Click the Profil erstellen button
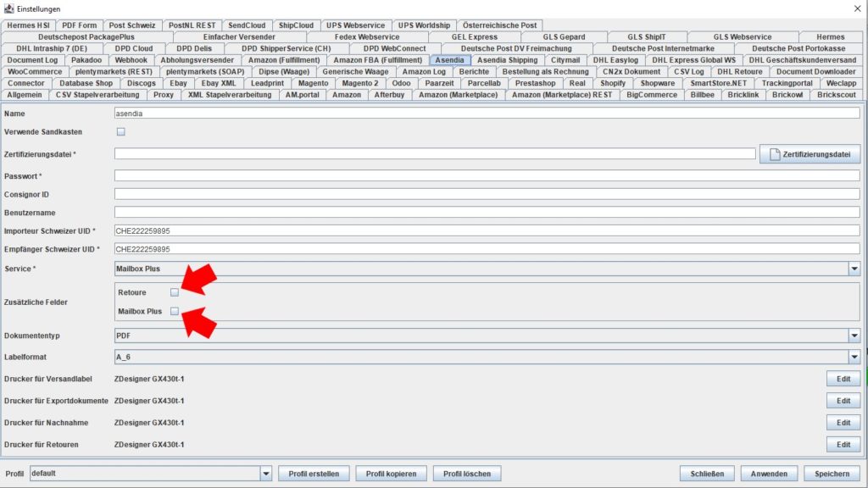Image resolution: width=868 pixels, height=488 pixels. [314, 474]
